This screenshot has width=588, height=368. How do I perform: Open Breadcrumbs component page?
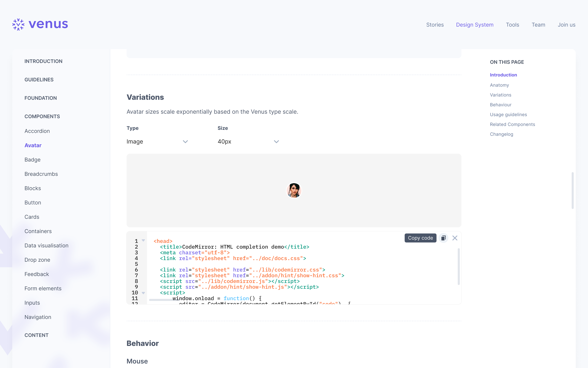[41, 174]
